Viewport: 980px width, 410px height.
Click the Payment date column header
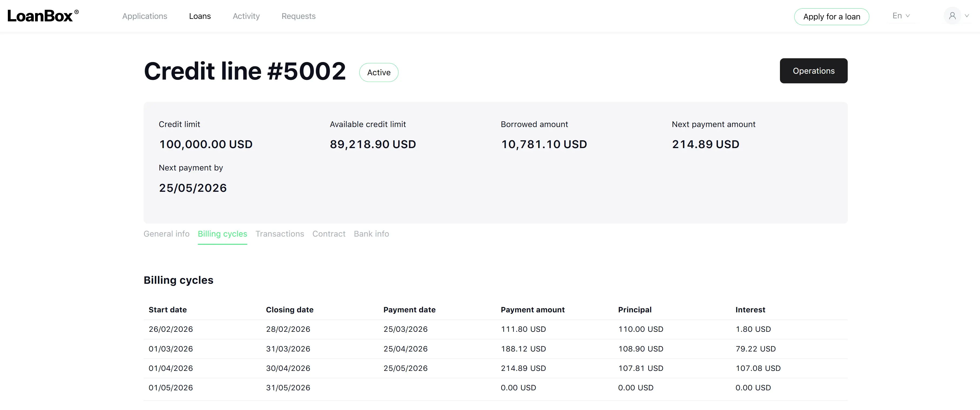(409, 310)
